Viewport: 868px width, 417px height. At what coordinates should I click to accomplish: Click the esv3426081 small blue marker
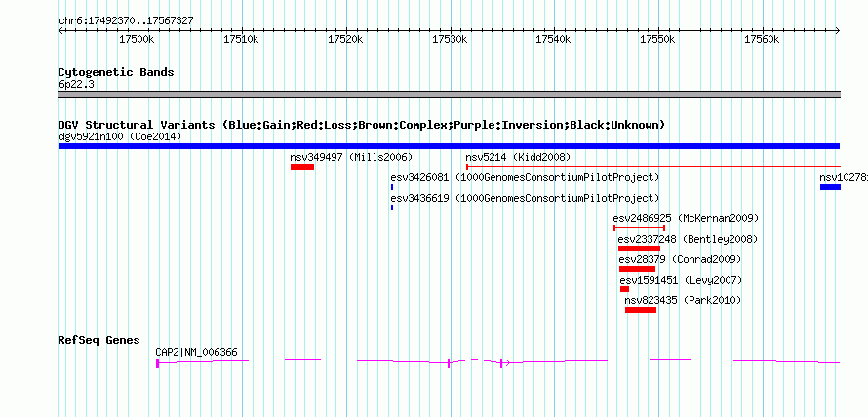click(392, 187)
